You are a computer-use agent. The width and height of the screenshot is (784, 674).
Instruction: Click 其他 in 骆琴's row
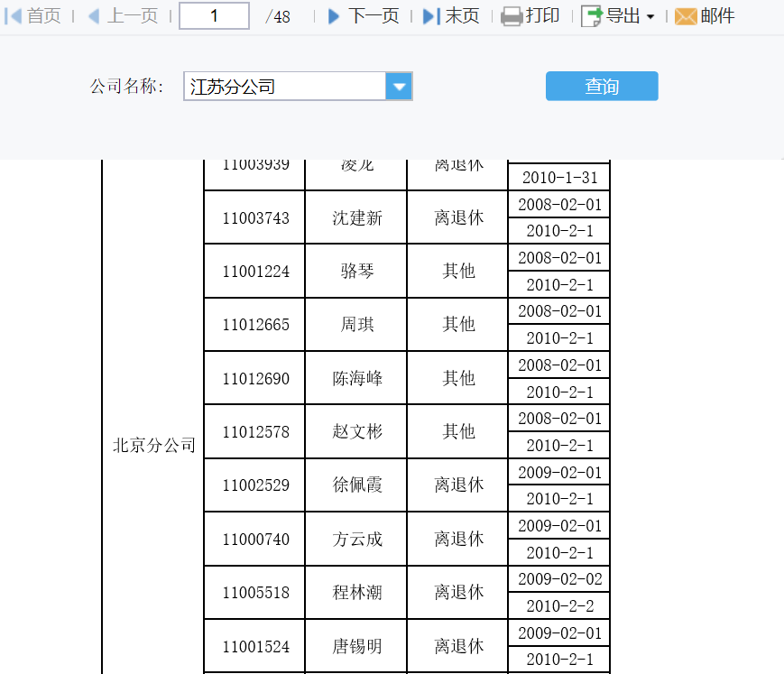458,272
